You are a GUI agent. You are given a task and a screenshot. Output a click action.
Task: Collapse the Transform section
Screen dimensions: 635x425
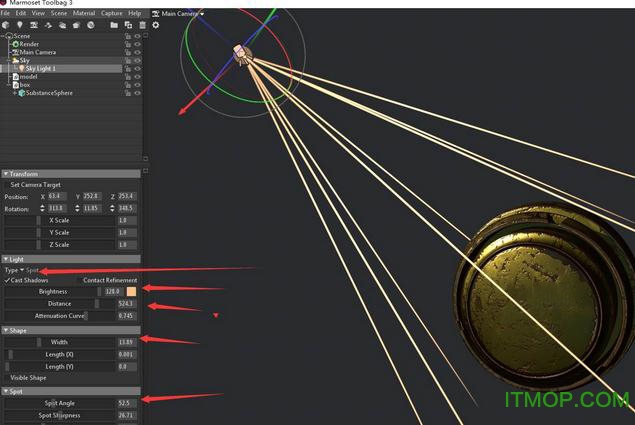(x=5, y=174)
